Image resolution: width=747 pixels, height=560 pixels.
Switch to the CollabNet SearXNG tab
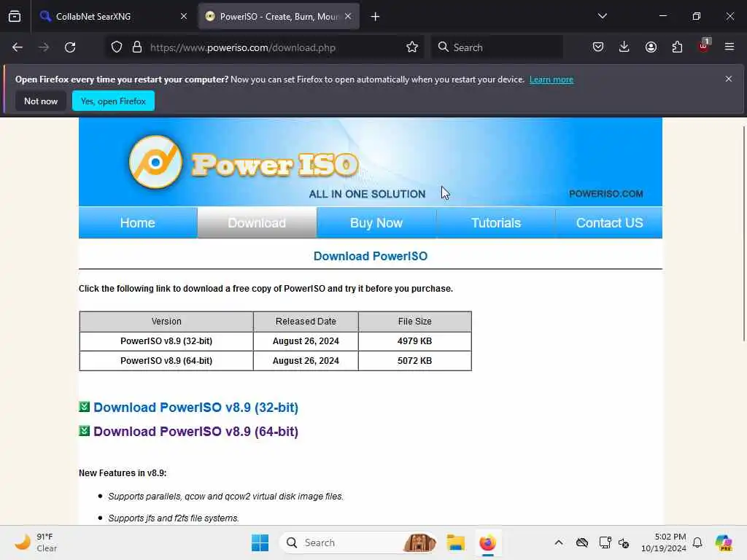(114, 16)
